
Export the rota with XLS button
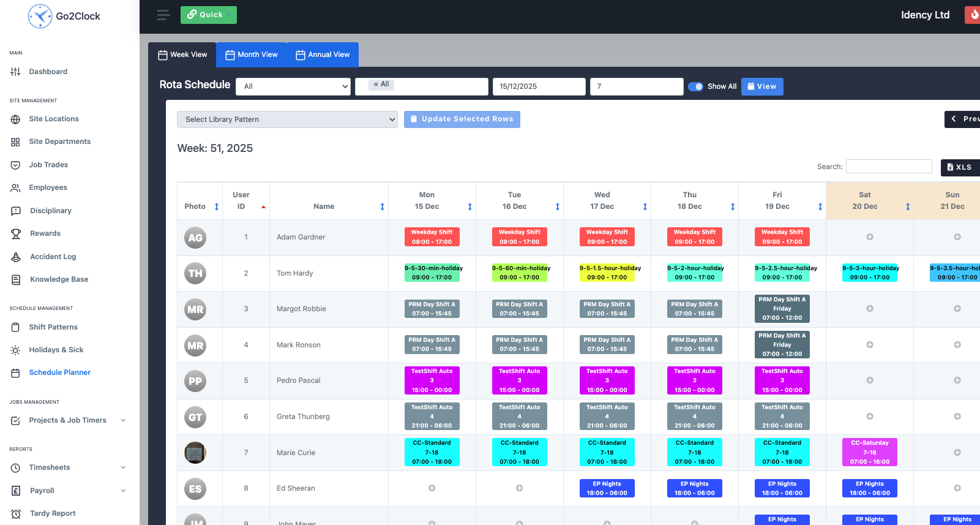pos(959,167)
